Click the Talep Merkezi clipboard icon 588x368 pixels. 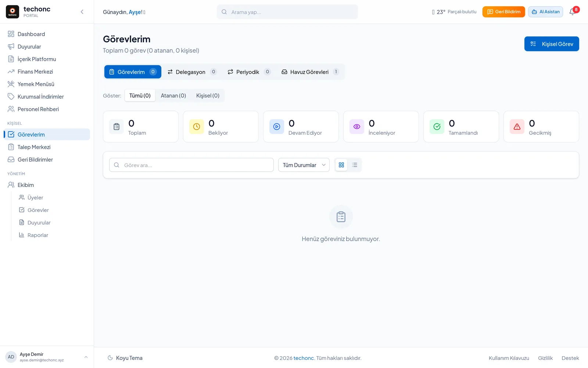11,147
